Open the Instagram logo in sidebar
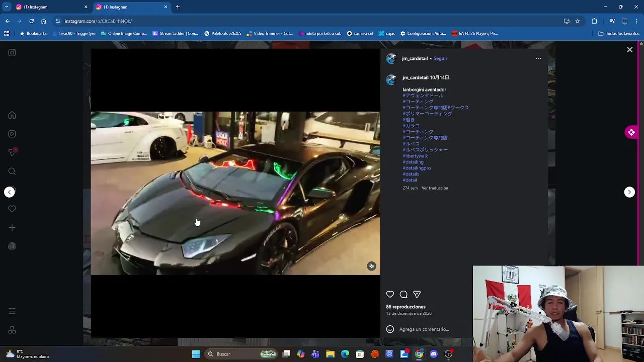 click(12, 52)
